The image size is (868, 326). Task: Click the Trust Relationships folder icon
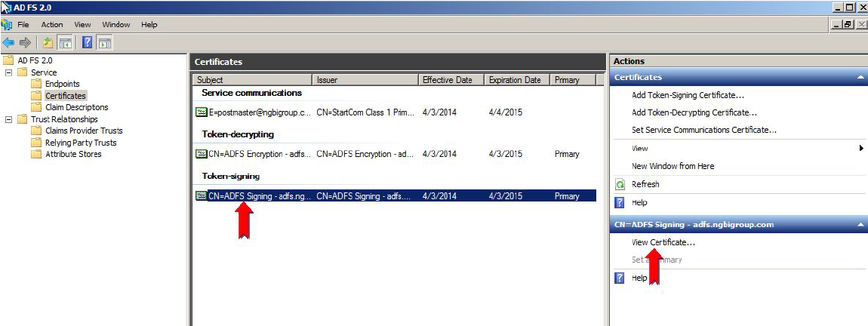pos(22,119)
